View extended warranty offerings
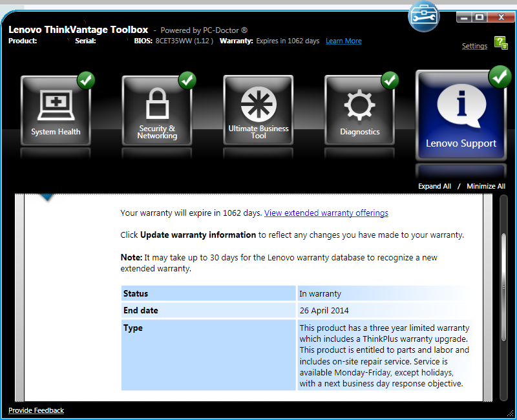The height and width of the screenshot is (420, 517). tap(326, 213)
